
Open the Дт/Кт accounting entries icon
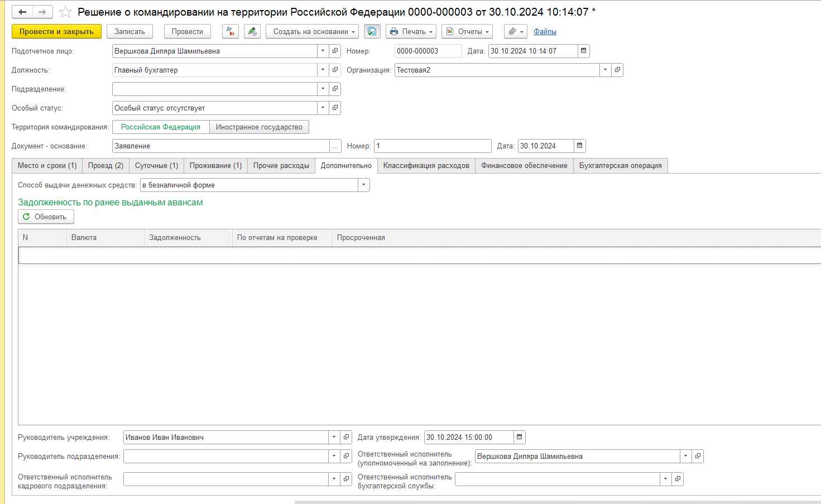(231, 31)
